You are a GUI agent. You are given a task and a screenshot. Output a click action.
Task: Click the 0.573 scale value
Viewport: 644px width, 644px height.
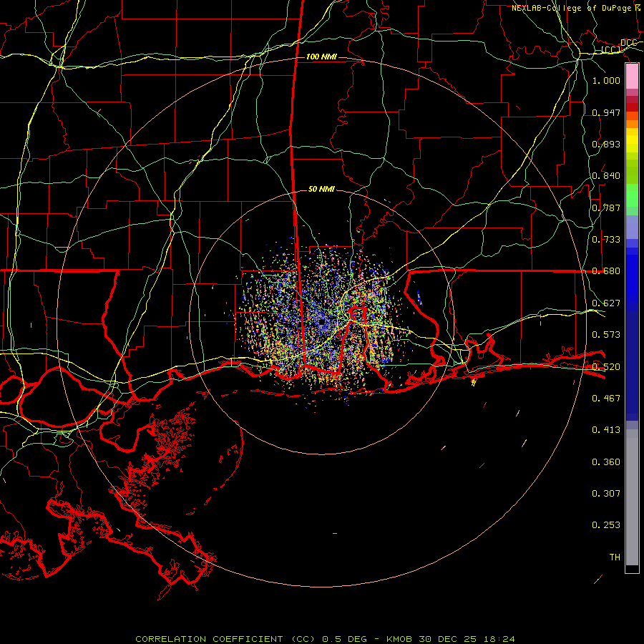pos(606,335)
